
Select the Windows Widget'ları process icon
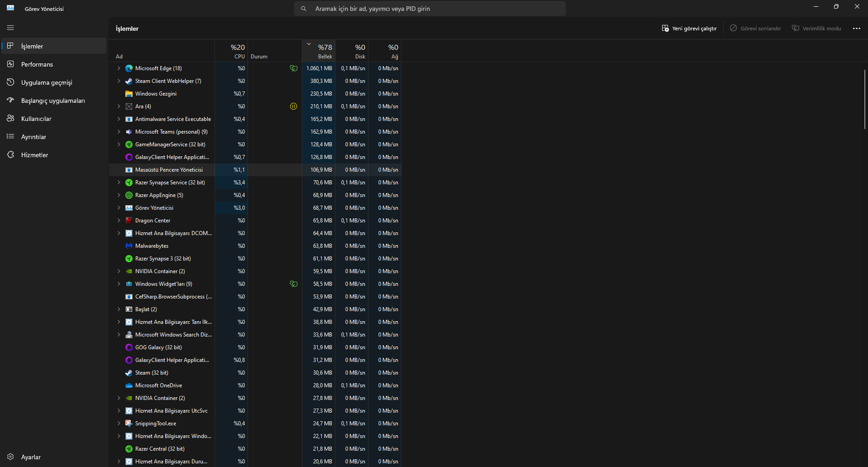(x=129, y=284)
